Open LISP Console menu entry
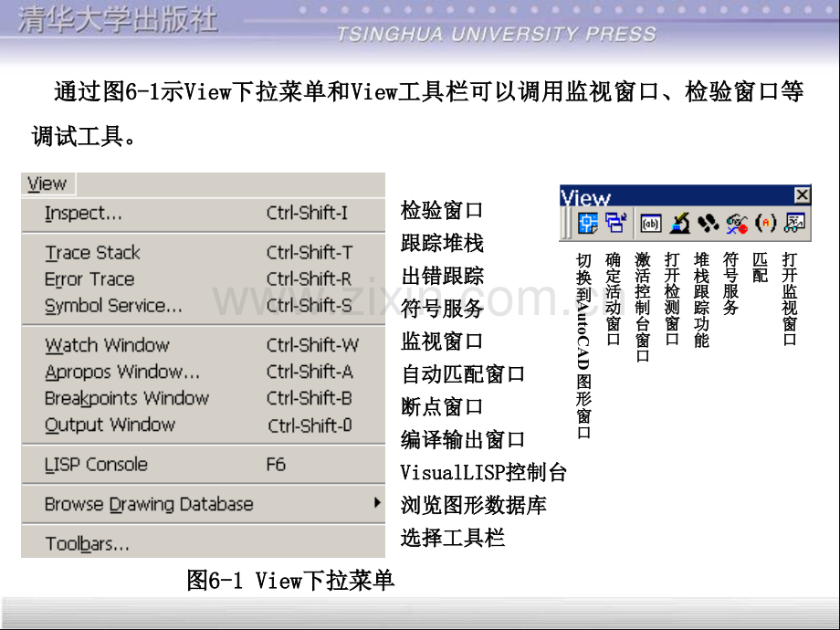This screenshot has height=630, width=840. pyautogui.click(x=203, y=465)
